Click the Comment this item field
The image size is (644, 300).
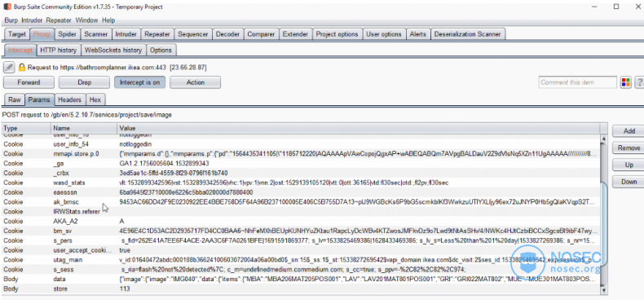coord(578,82)
